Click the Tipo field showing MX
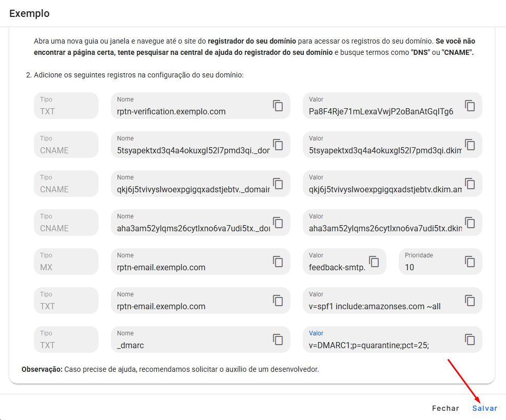This screenshot has width=506, height=420. point(66,262)
